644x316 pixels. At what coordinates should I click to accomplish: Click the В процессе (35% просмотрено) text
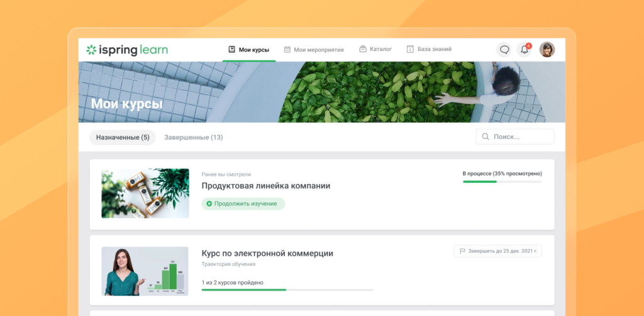502,173
